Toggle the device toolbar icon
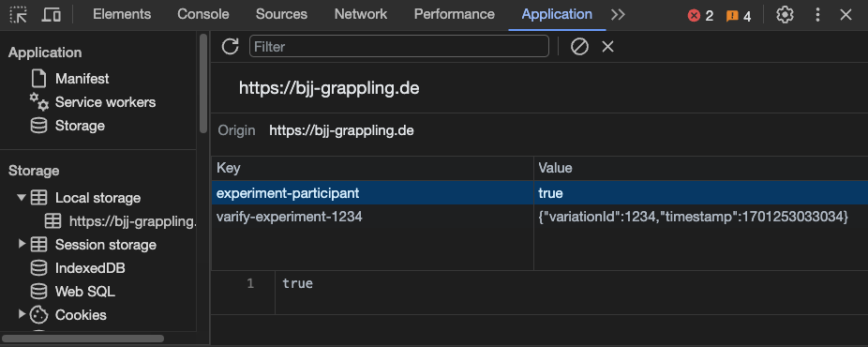The height and width of the screenshot is (347, 868). point(52,15)
